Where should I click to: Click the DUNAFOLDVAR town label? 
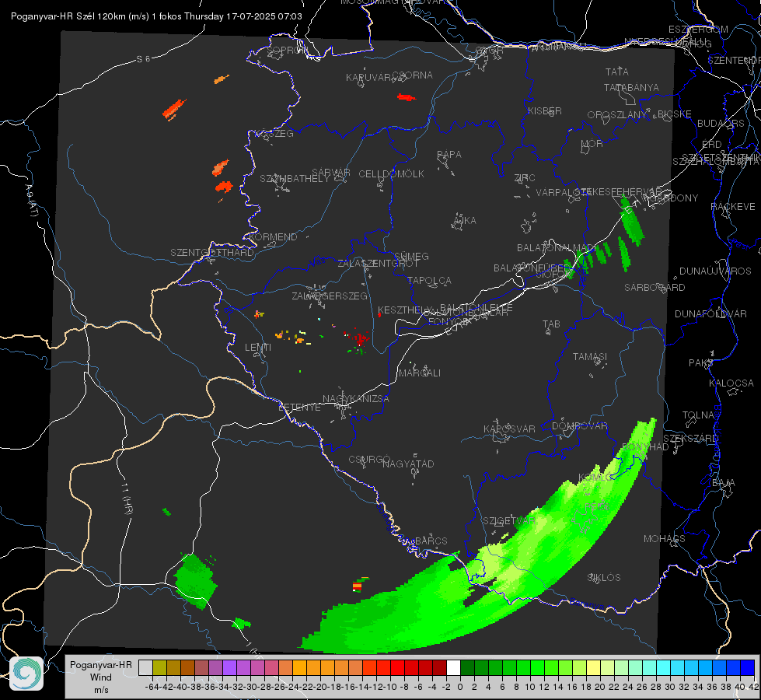[x=710, y=314]
